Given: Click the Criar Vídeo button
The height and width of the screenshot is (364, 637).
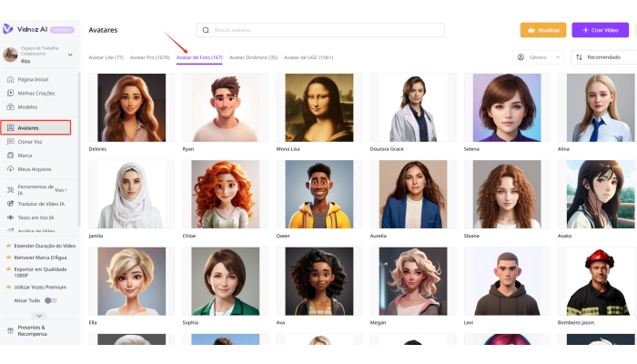Looking at the screenshot, I should click(x=600, y=30).
